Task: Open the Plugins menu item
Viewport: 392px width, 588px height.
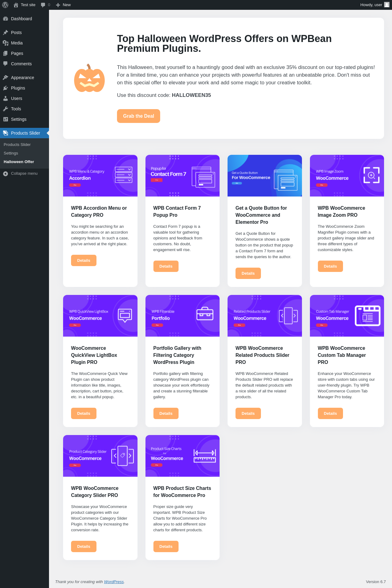Action: (24, 88)
